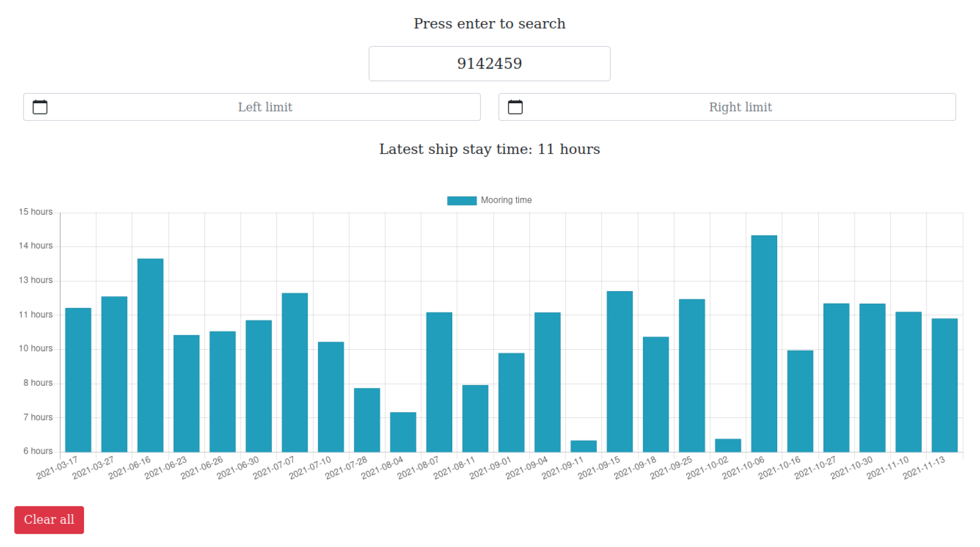This screenshot has width=980, height=547.
Task: Click the bar for 2021-06-16
Action: pyautogui.click(x=150, y=355)
